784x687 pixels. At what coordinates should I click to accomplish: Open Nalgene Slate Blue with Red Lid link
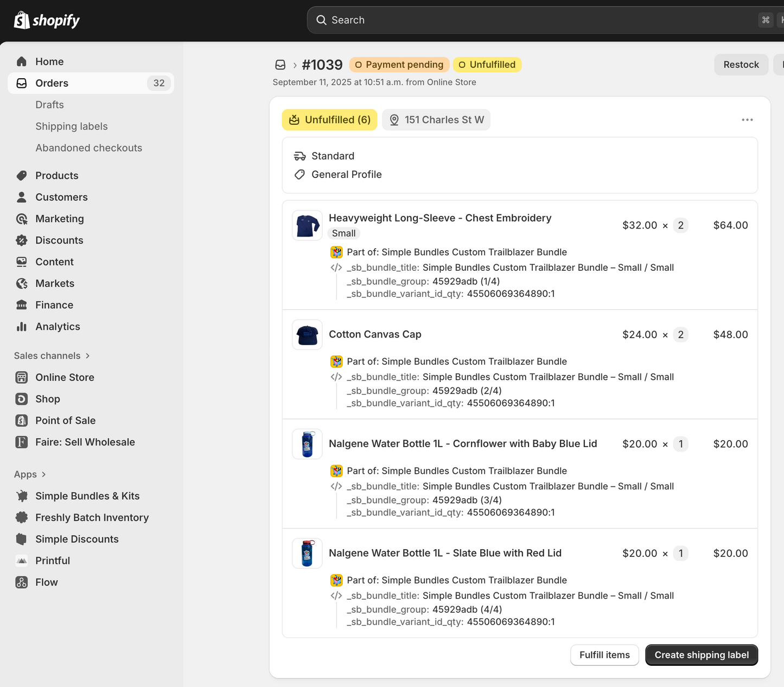click(x=445, y=553)
